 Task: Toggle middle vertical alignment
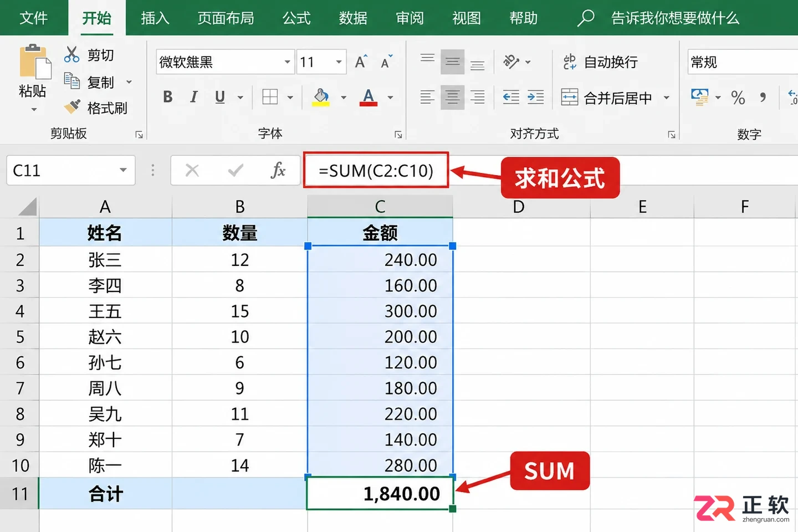point(452,62)
